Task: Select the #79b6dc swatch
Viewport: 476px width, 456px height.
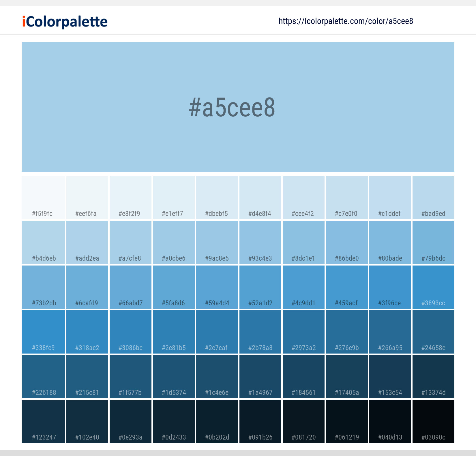Action: click(x=433, y=242)
